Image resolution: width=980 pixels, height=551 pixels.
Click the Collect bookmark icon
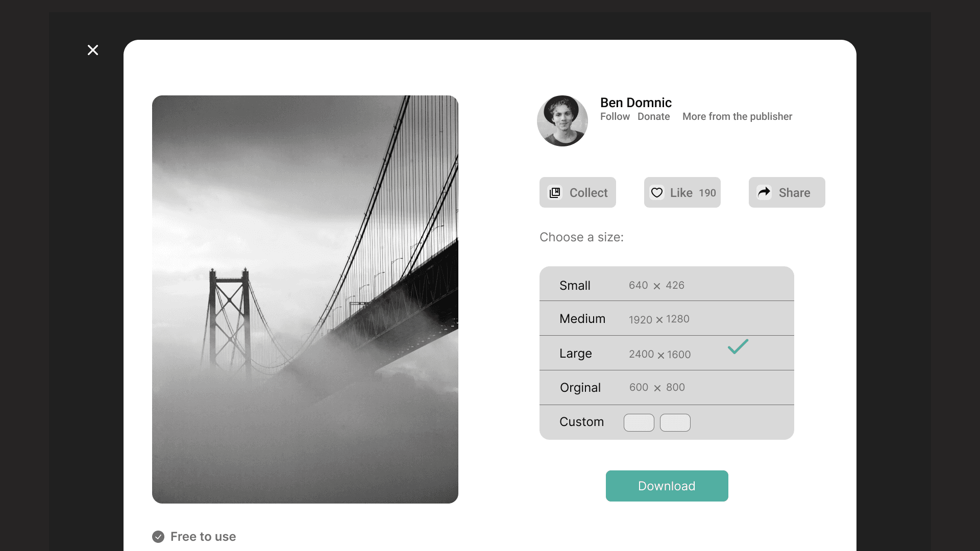[555, 192]
